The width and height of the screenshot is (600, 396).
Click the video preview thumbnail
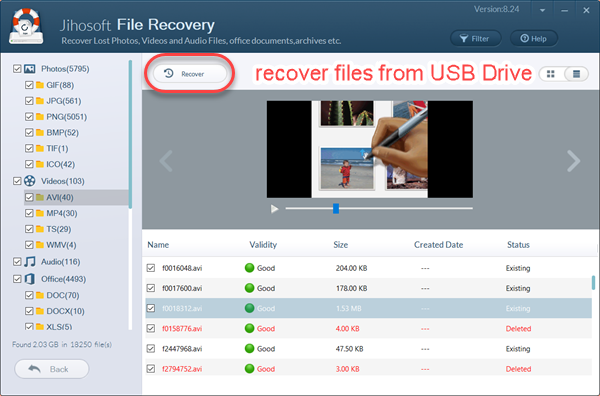(370, 149)
